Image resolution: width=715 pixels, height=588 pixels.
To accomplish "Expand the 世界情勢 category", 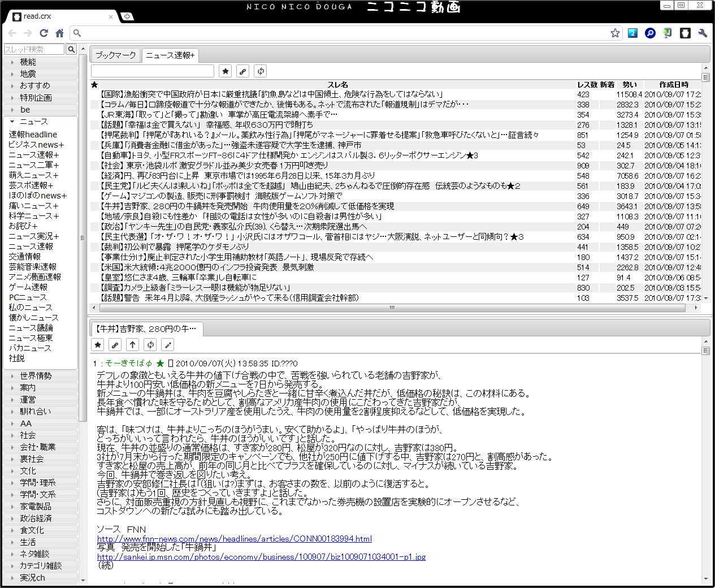I will pos(40,375).
